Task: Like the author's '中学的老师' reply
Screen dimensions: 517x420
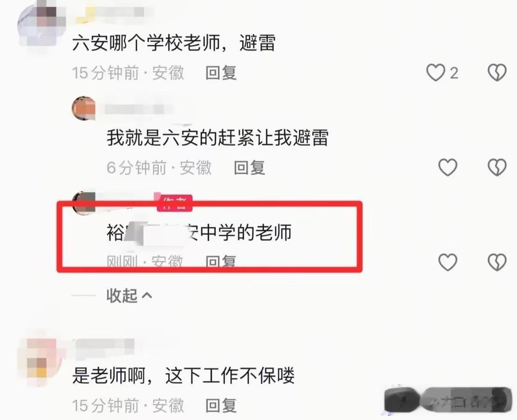Action: pos(448,262)
